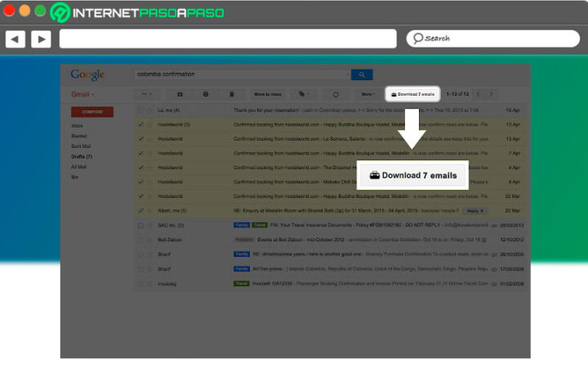Star the Bait Zatoun email
Screen dimensions: 588x368
149,240
